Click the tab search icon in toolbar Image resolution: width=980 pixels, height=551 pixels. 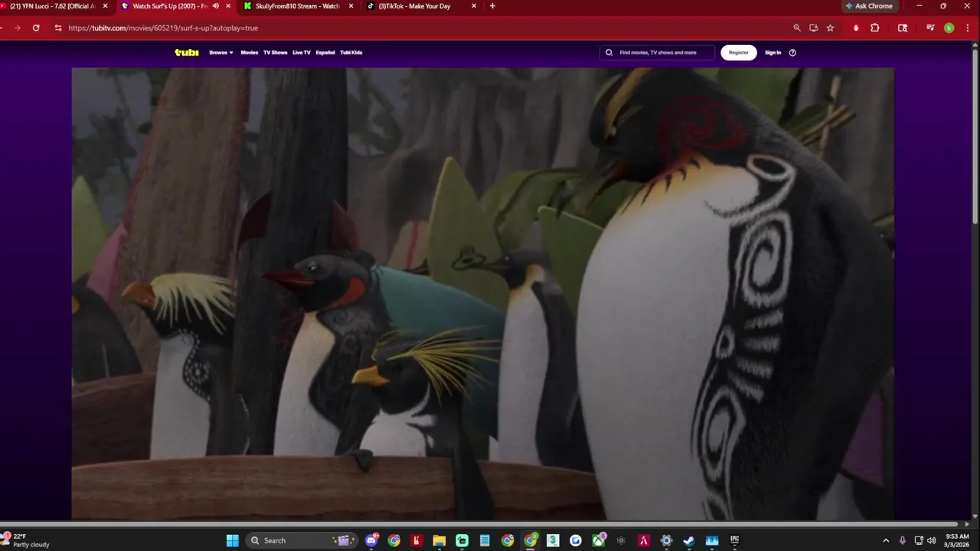[x=903, y=28]
